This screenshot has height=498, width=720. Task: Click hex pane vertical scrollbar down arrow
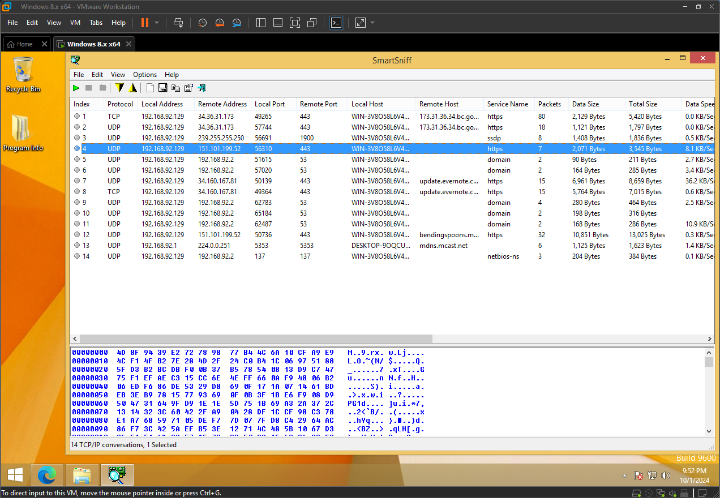click(709, 431)
